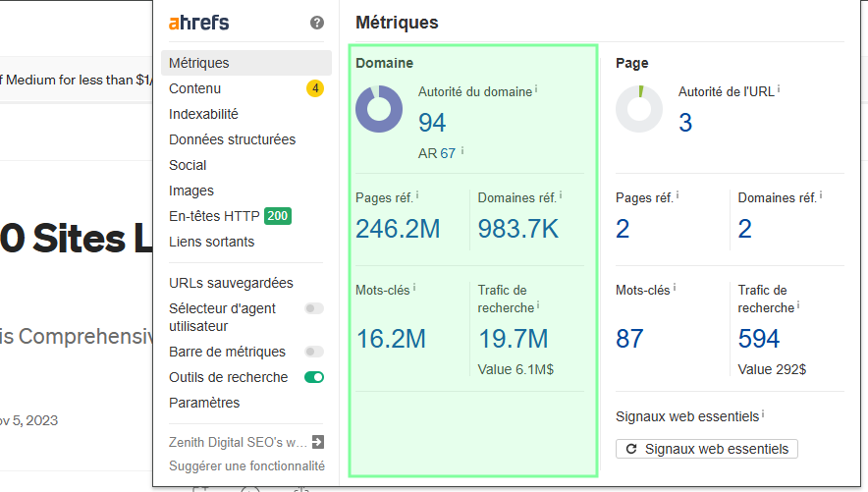Click domain Mots-clés value 16.2M

pyautogui.click(x=391, y=339)
